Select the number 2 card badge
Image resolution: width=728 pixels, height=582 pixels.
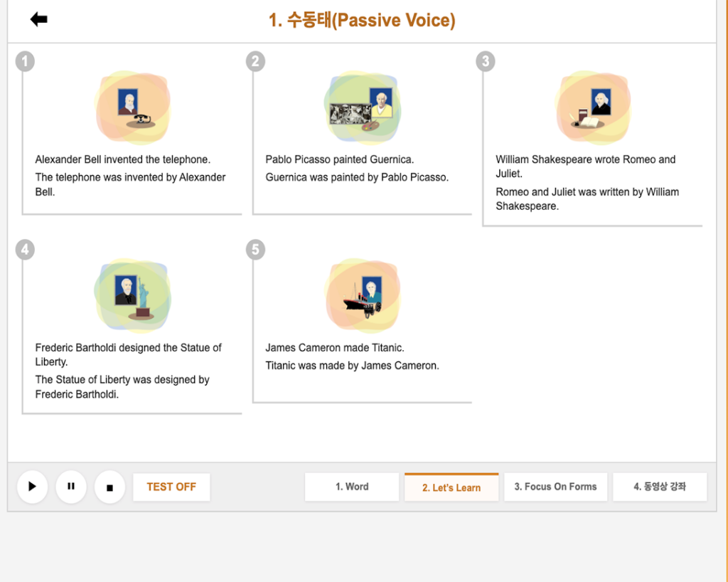(x=255, y=61)
